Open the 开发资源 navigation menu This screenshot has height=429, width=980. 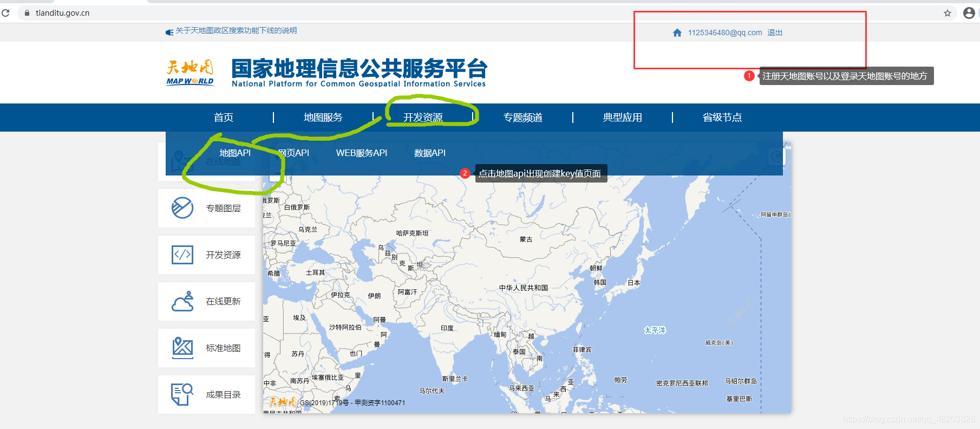[423, 118]
